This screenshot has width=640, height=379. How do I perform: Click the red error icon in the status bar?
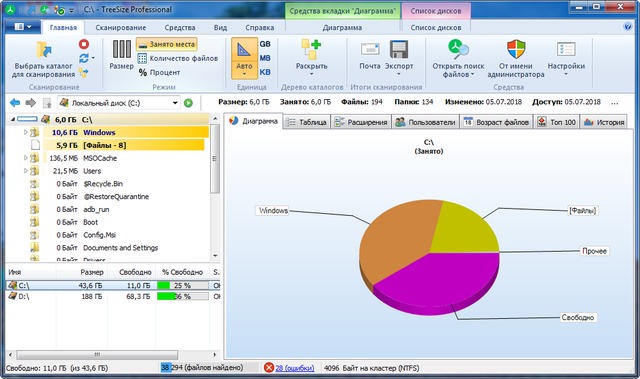click(x=269, y=368)
